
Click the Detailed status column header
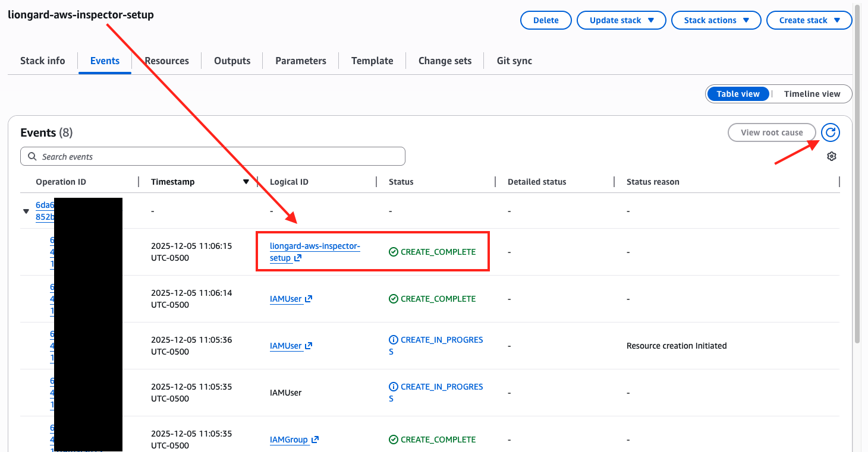pos(537,182)
